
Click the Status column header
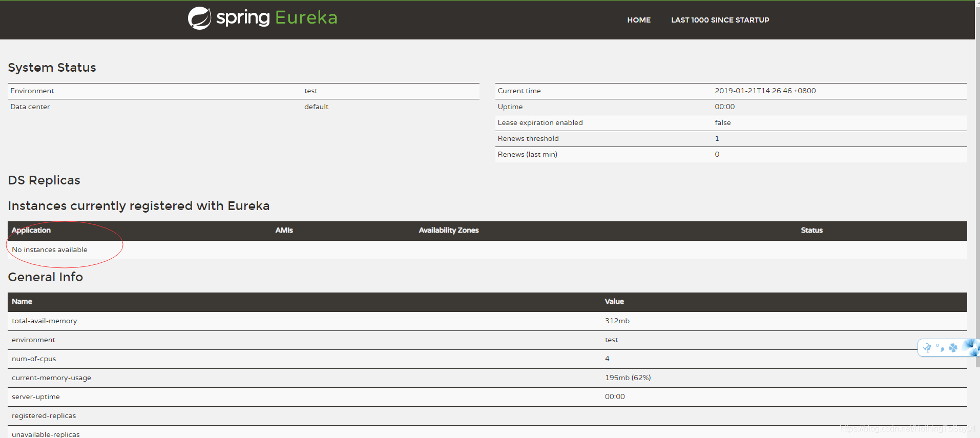pyautogui.click(x=811, y=231)
